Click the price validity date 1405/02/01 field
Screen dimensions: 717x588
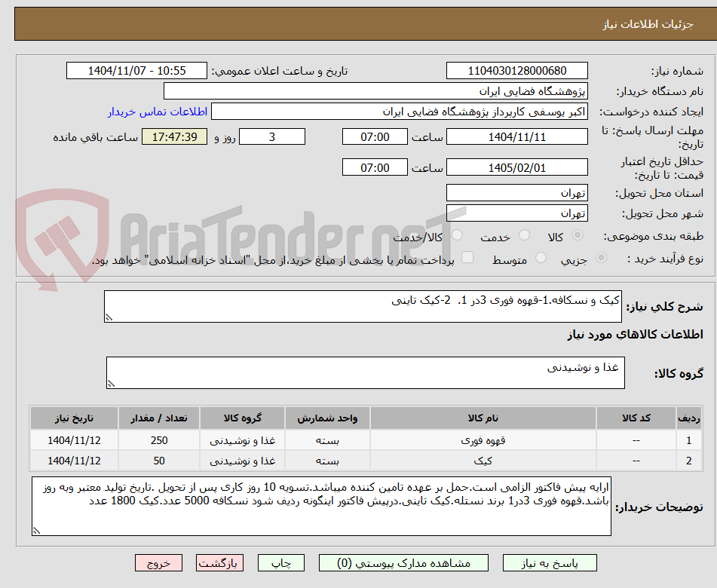pos(516,167)
